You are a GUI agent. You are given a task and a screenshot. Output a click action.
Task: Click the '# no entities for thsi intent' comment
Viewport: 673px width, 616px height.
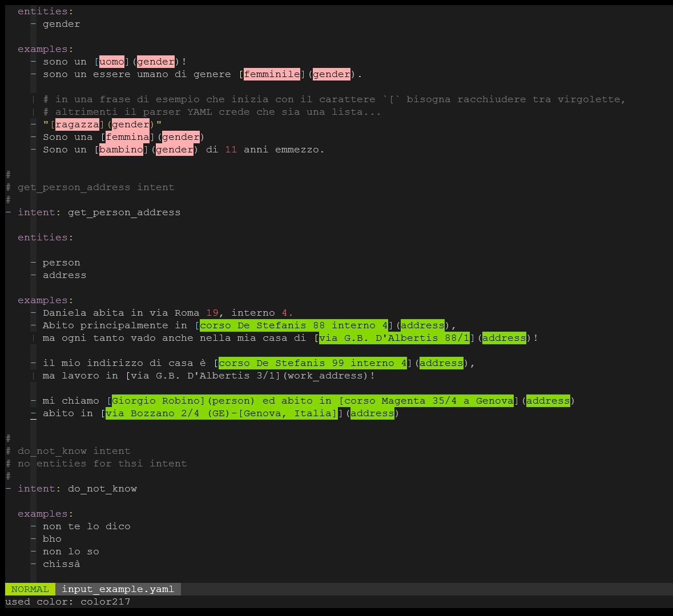tap(96, 464)
